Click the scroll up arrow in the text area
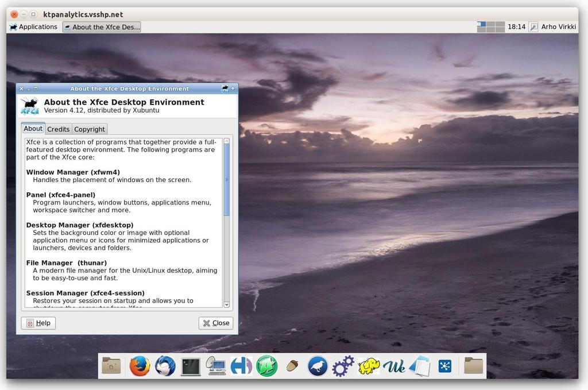The image size is (588, 390). (x=226, y=141)
